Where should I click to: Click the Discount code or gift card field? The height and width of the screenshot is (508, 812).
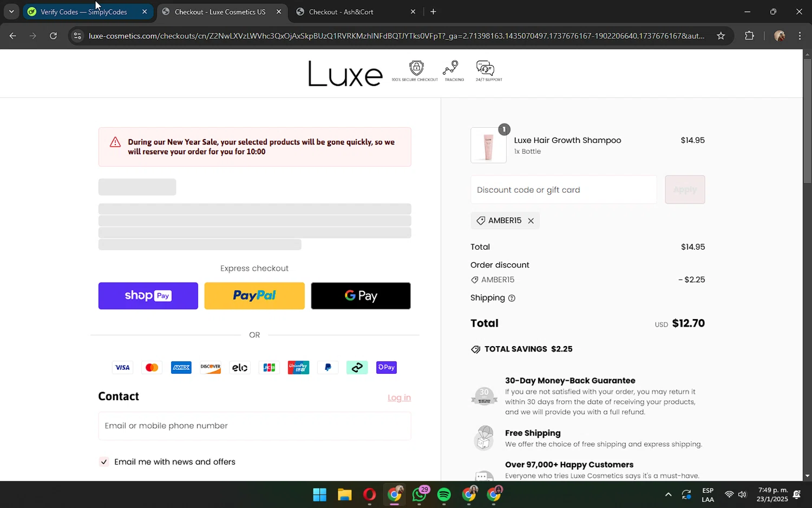tap(564, 190)
